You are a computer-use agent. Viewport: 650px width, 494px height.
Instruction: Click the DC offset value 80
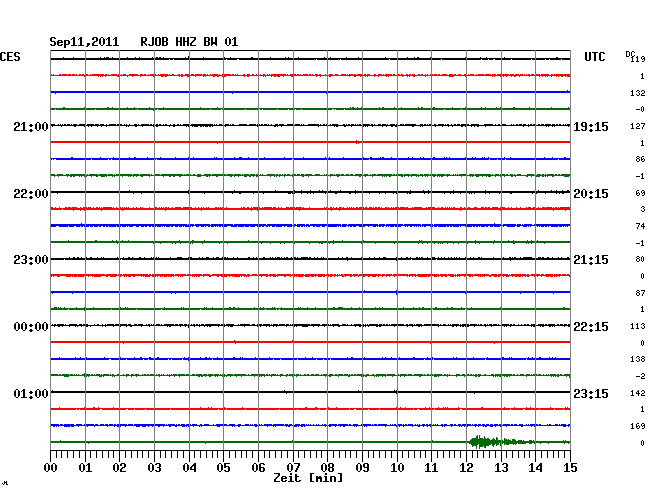click(640, 259)
